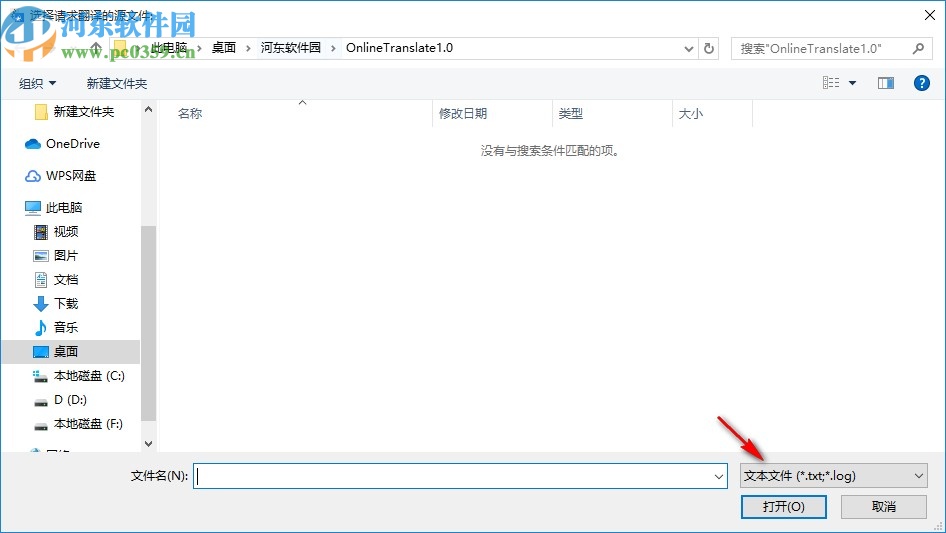Open 下载 folder in sidebar
Screen dimensions: 946x533
66,304
